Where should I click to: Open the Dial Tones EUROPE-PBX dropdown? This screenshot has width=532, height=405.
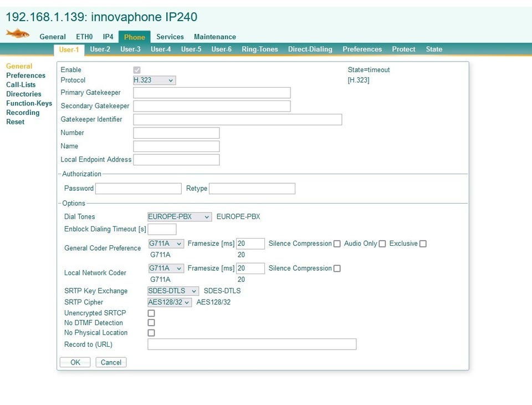click(180, 217)
